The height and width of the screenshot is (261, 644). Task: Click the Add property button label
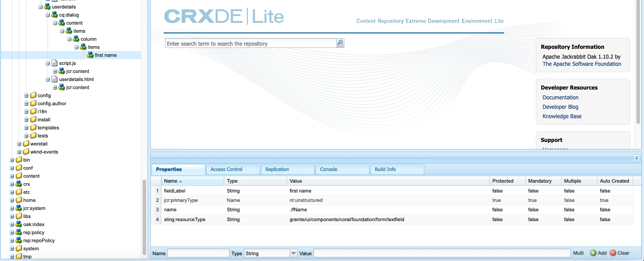602,253
